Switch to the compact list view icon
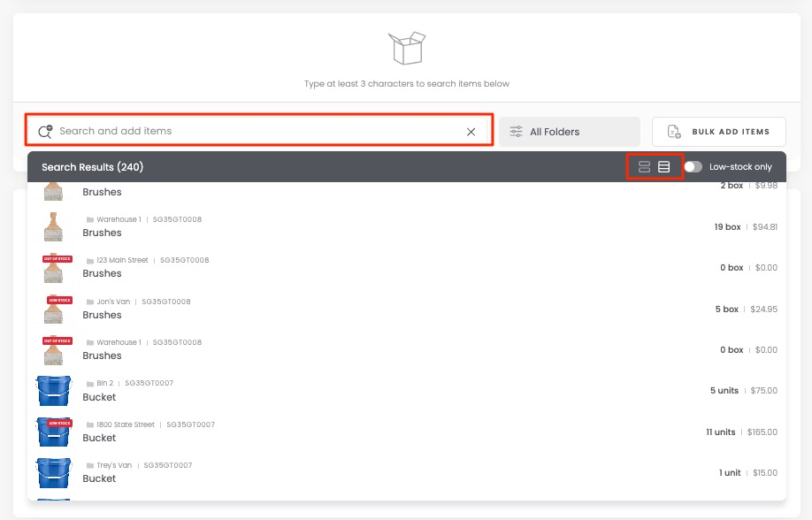Screen dimensions: 812x520 tap(664, 167)
